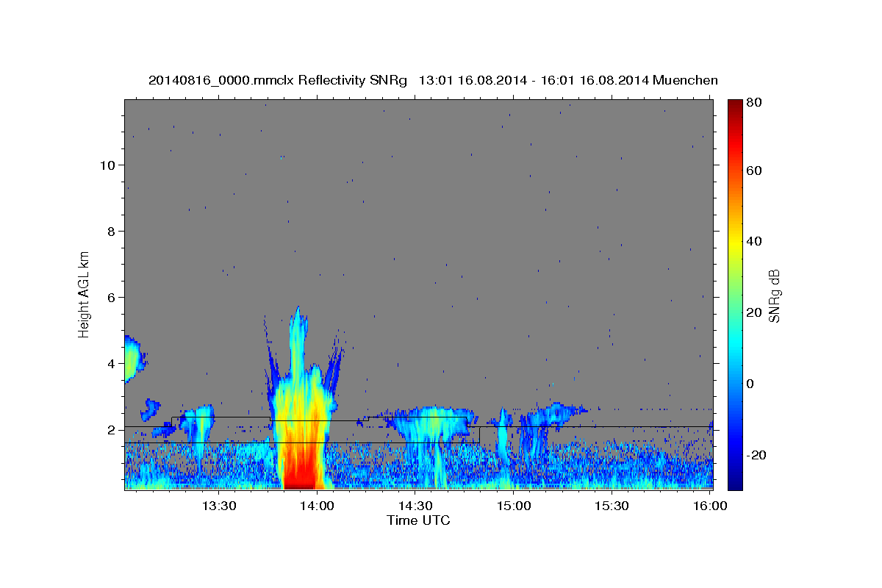Click the 13:30 time tick label
Image resolution: width=882 pixels, height=588 pixels.
tap(219, 506)
